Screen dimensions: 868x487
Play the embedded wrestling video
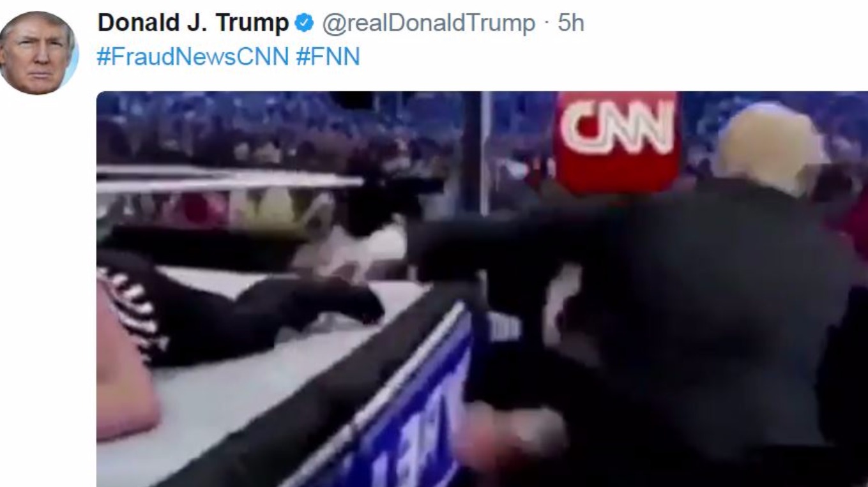click(x=482, y=289)
